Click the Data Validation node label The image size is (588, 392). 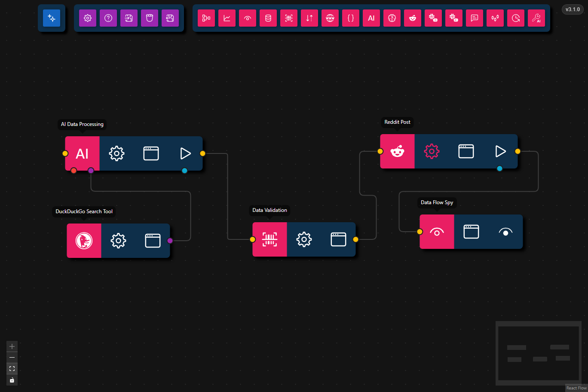[x=270, y=210]
